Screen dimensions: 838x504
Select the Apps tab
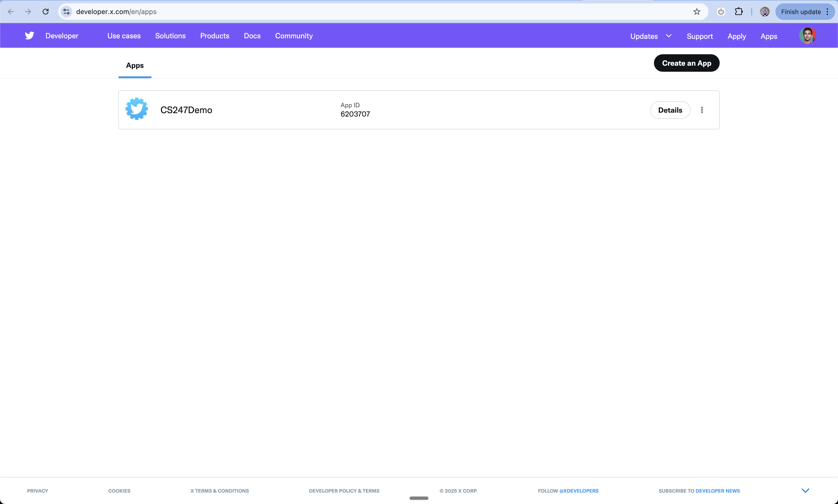pos(135,66)
